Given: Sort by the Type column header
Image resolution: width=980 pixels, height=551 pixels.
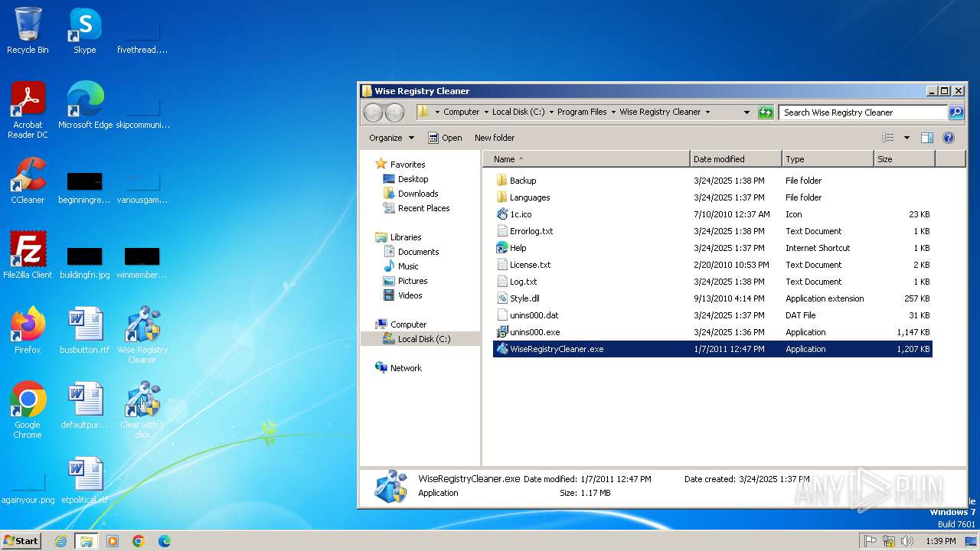Looking at the screenshot, I should [828, 159].
